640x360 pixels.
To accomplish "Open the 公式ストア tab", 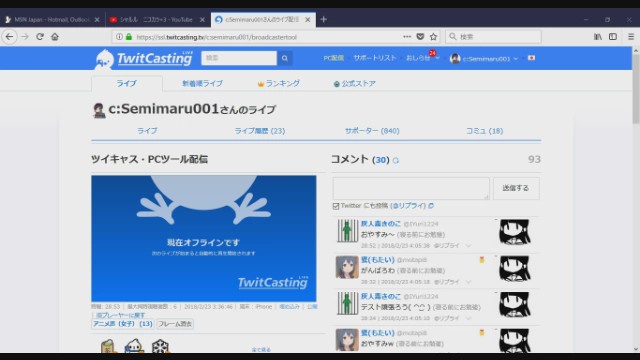I will [354, 83].
